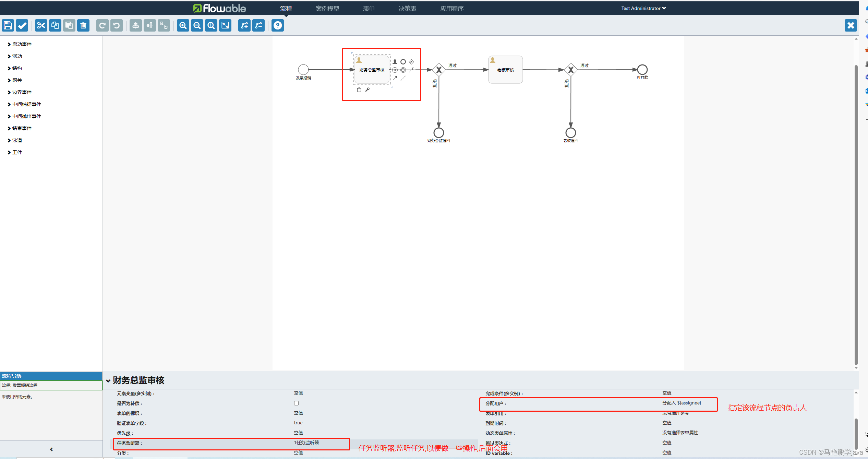Expand the 中间抛出事件 palette group
Screen dimensions: 868x459
24,116
